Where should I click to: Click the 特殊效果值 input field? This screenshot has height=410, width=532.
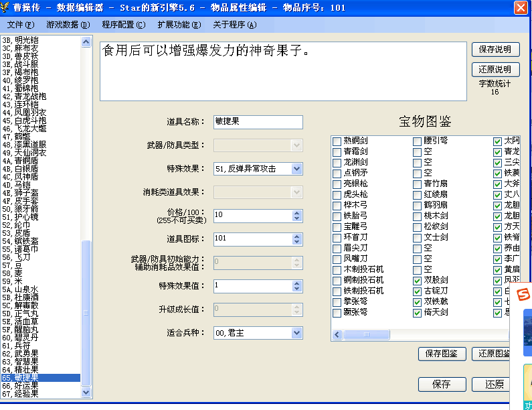[x=253, y=286]
